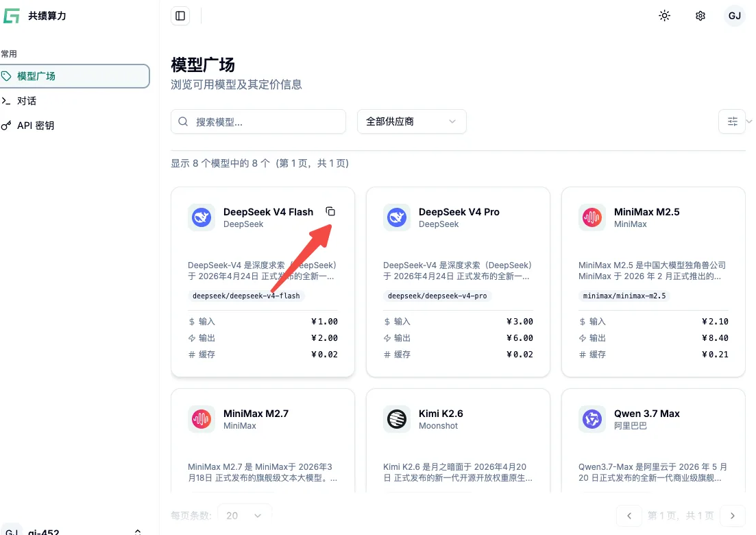Click the Kimi K2.6 logo
756x535 pixels.
(x=397, y=419)
